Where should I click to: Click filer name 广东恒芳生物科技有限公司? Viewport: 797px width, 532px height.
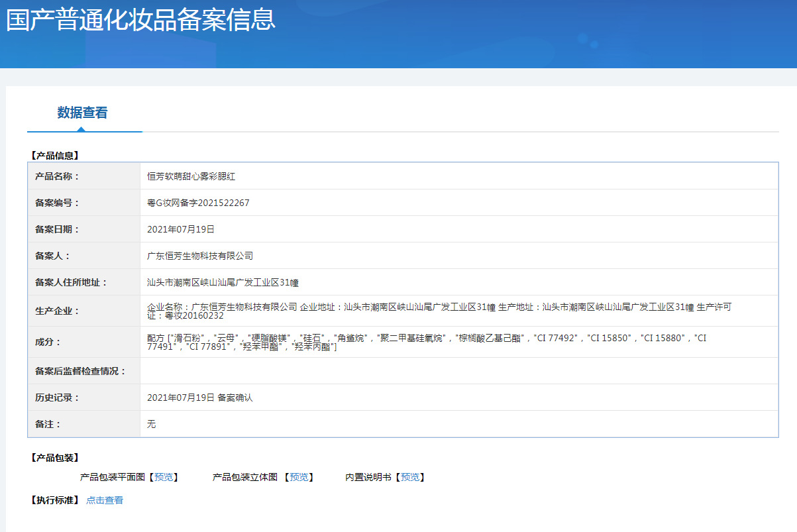point(200,256)
